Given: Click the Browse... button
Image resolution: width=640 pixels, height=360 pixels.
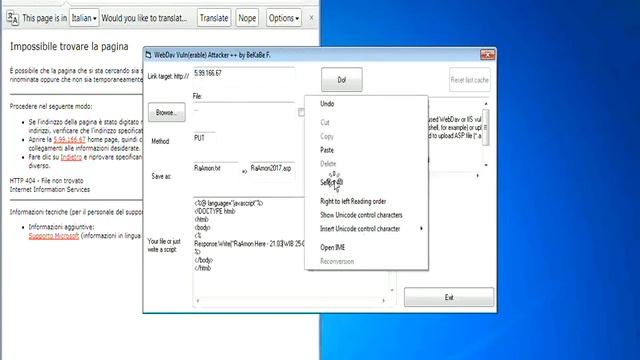Looking at the screenshot, I should point(167,112).
